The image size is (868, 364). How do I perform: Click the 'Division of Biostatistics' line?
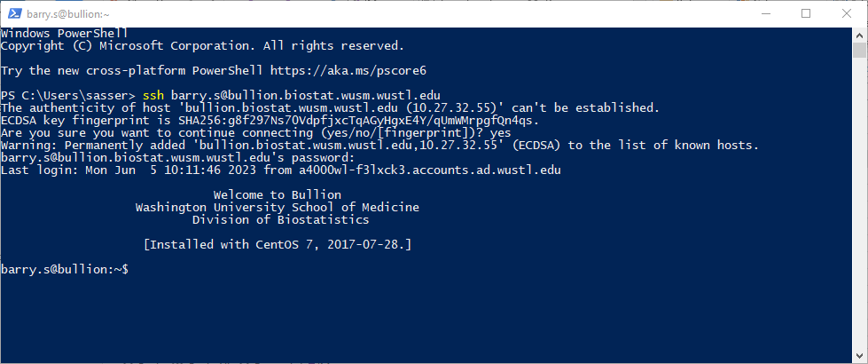tap(281, 220)
